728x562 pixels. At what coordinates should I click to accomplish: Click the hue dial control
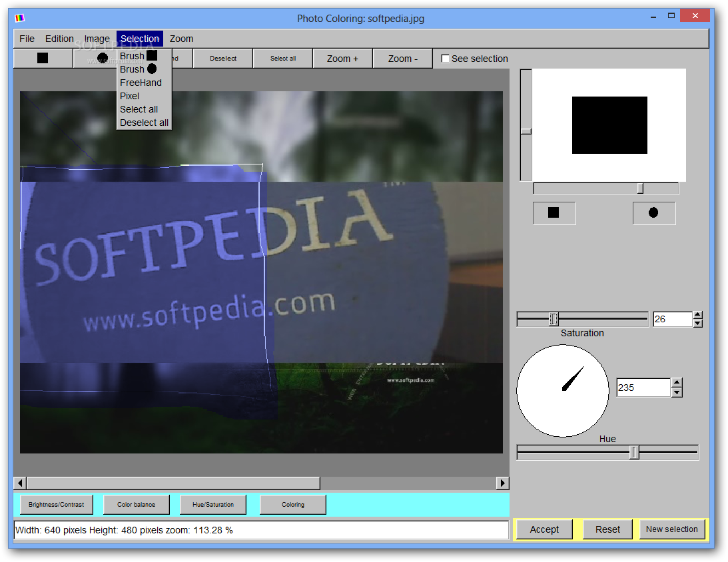(x=563, y=391)
